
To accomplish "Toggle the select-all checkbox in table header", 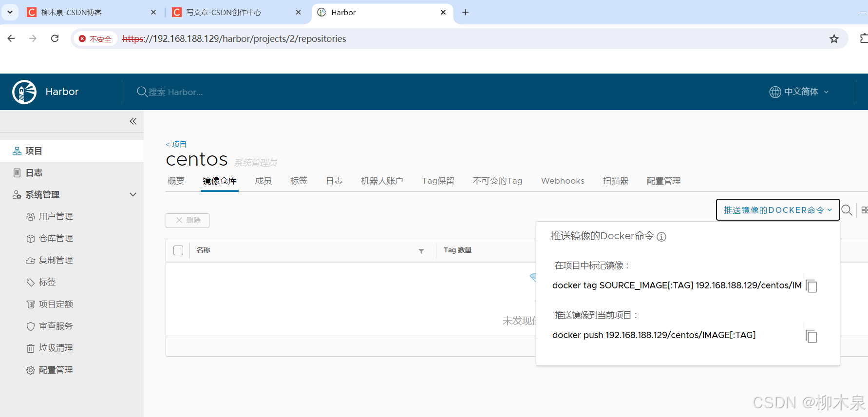I will pos(178,250).
